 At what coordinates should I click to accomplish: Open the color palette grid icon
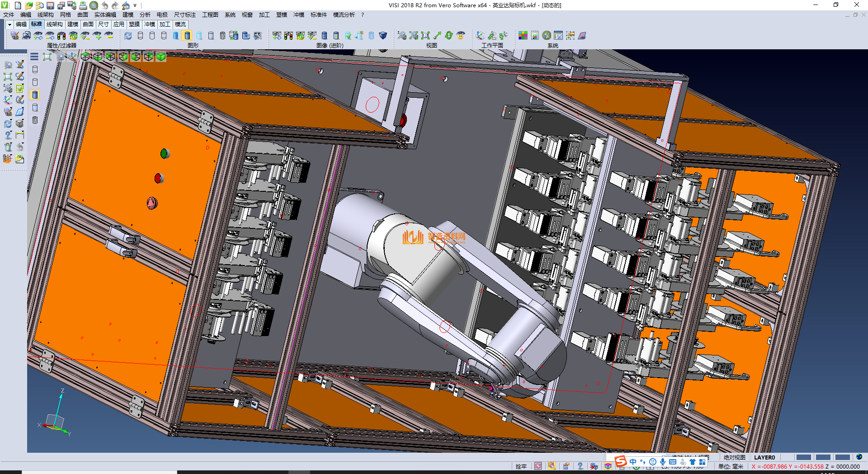523,35
